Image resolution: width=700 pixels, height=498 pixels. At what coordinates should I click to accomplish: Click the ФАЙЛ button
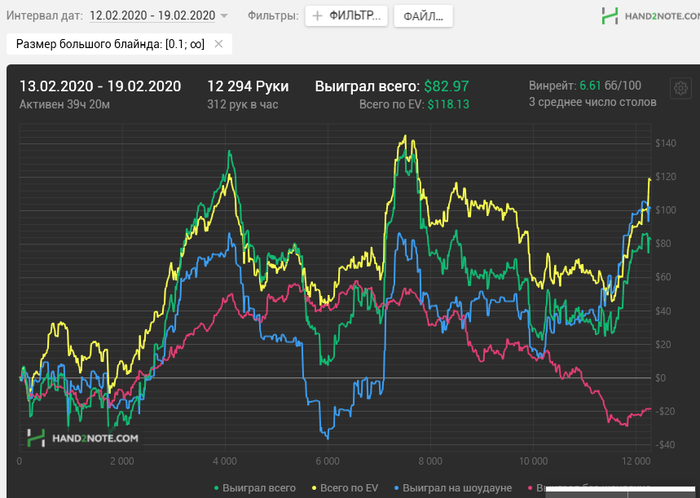pos(423,17)
